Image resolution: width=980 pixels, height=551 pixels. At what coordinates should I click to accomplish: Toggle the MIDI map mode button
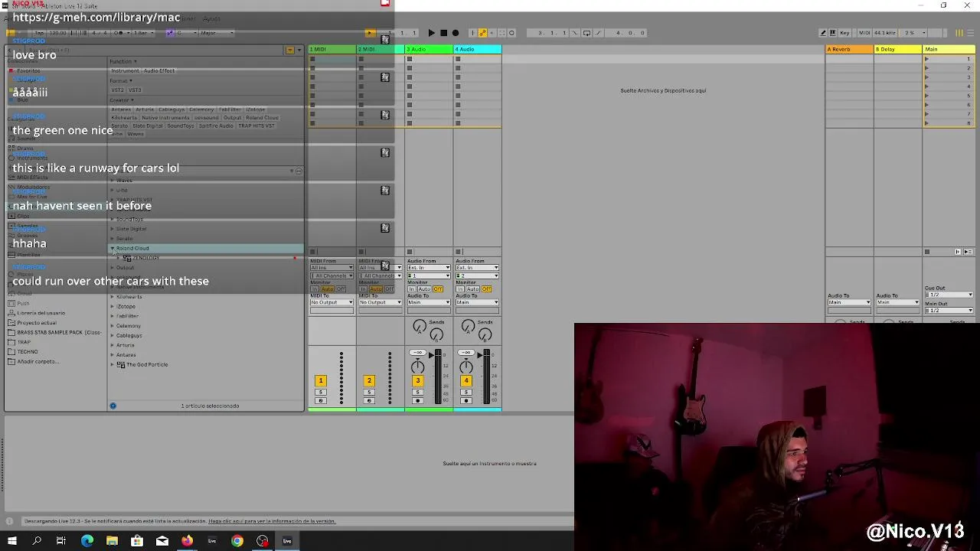(x=864, y=33)
